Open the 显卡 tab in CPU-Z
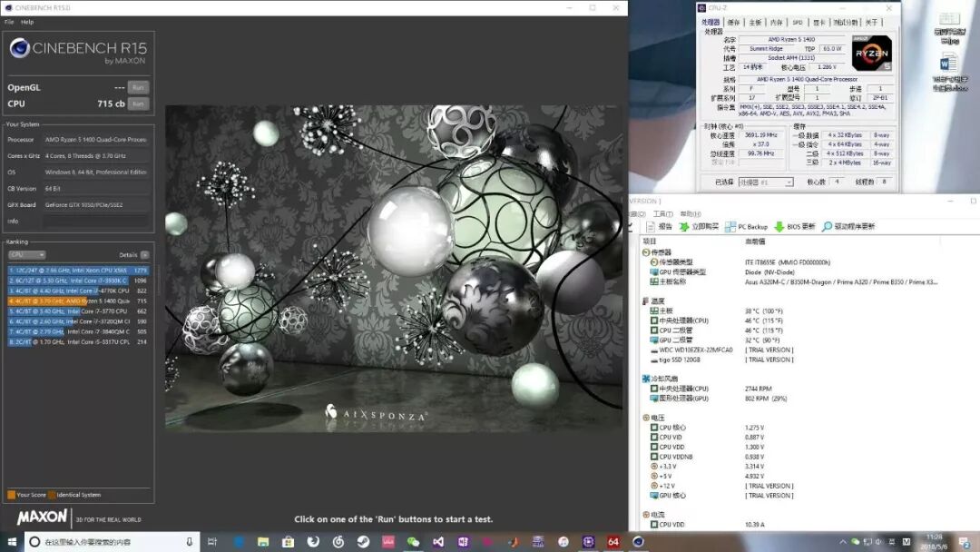Viewport: 980px width, 552px height. click(818, 22)
